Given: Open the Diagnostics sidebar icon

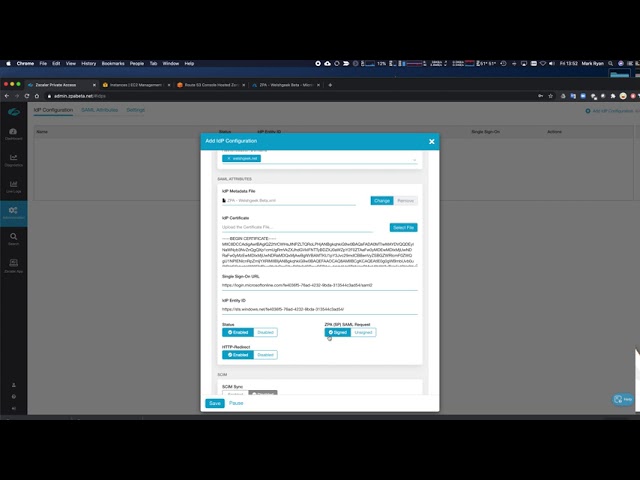Looking at the screenshot, I should click(x=13, y=160).
